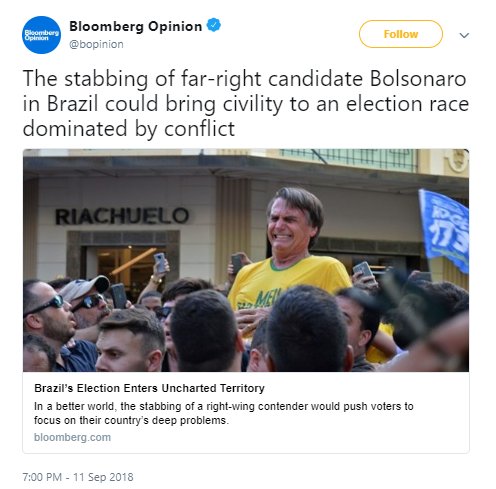This screenshot has width=496, height=489.
Task: Click the blue campaign flag in the photo
Action: coord(444,230)
